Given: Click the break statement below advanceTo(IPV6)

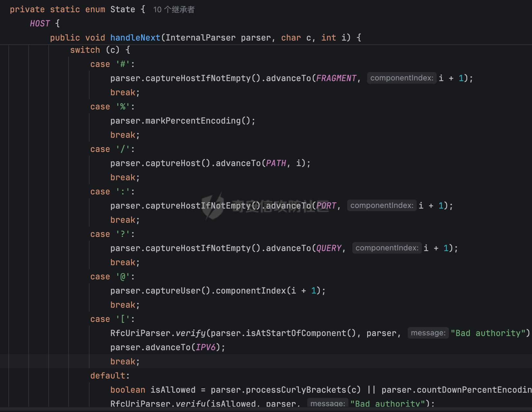Looking at the screenshot, I should tap(125, 361).
